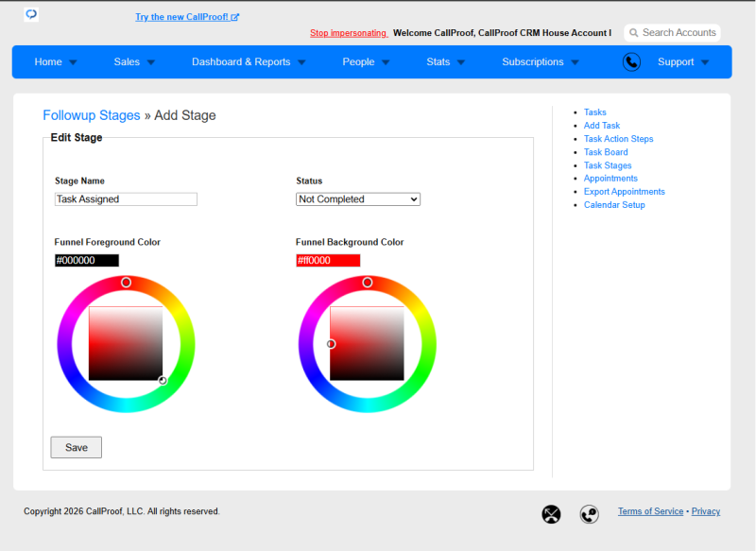The width and height of the screenshot is (756, 551).
Task: Open the Tasks sidebar link
Action: tap(595, 112)
